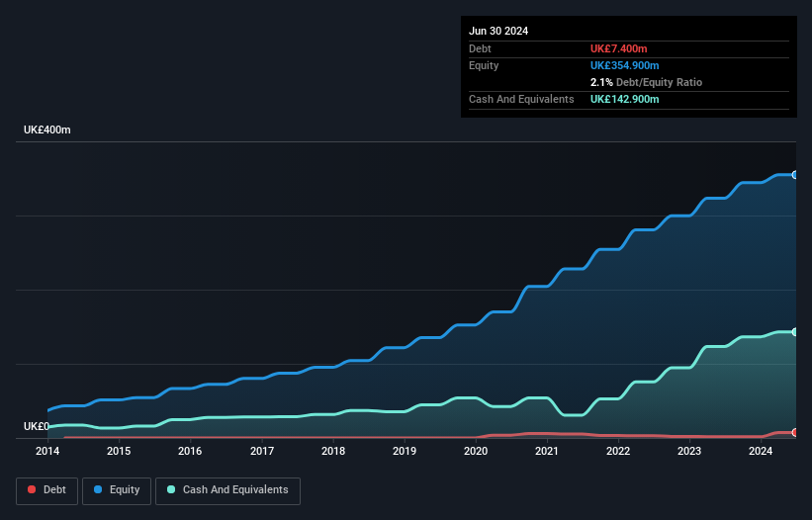812x520 pixels.
Task: Click the 2021 x-axis label
Action: (x=547, y=451)
